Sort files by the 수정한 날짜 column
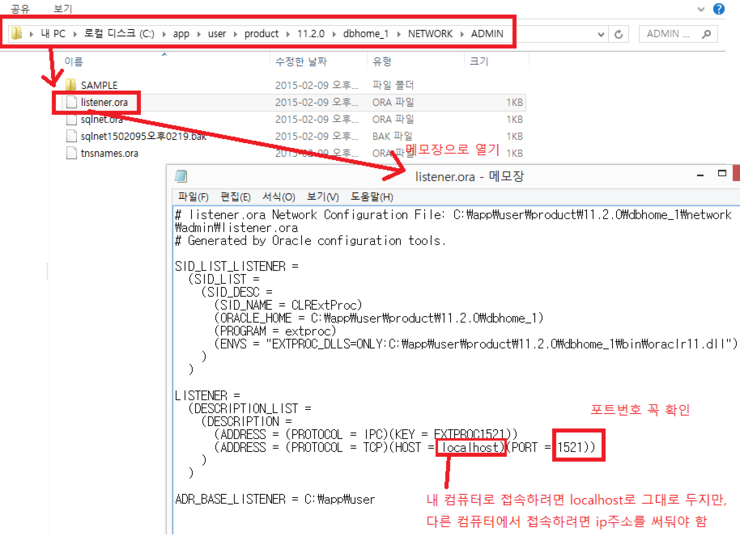 (x=301, y=62)
